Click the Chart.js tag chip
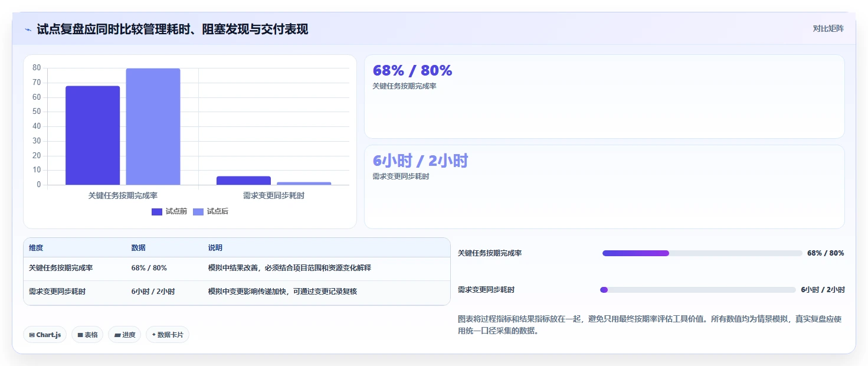Viewport: 868px width, 366px height. click(45, 335)
